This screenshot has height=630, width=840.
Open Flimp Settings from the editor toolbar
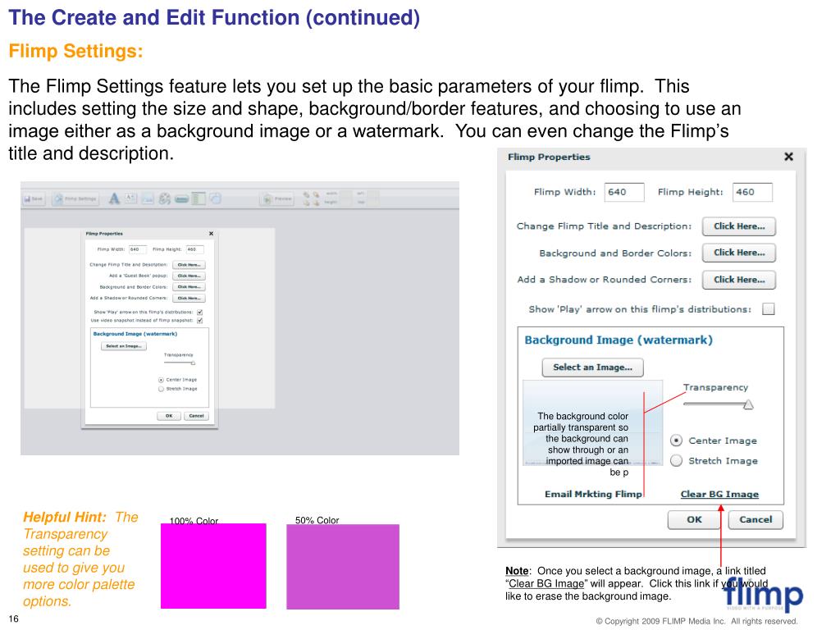click(x=75, y=199)
